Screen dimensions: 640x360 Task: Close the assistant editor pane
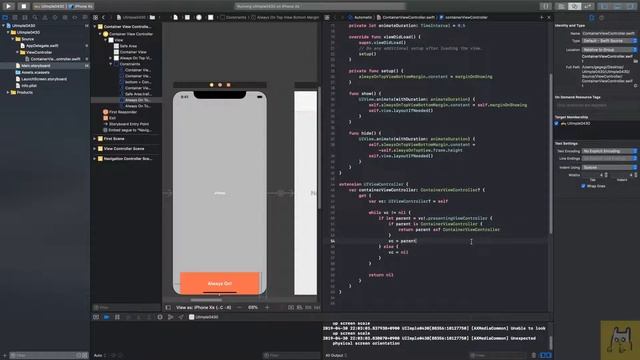[x=549, y=18]
